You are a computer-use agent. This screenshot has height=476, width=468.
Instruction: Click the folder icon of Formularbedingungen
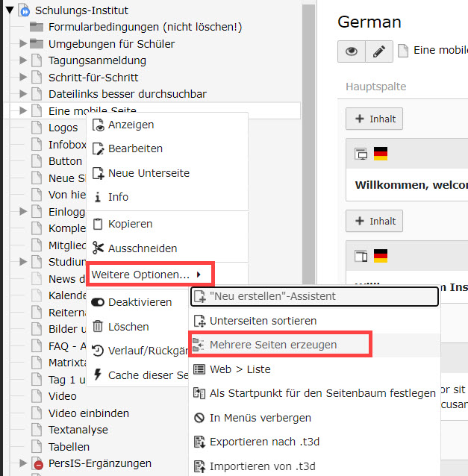[x=37, y=27]
